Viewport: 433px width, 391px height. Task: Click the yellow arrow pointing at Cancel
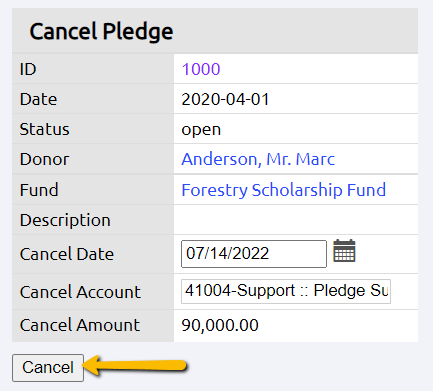point(135,366)
